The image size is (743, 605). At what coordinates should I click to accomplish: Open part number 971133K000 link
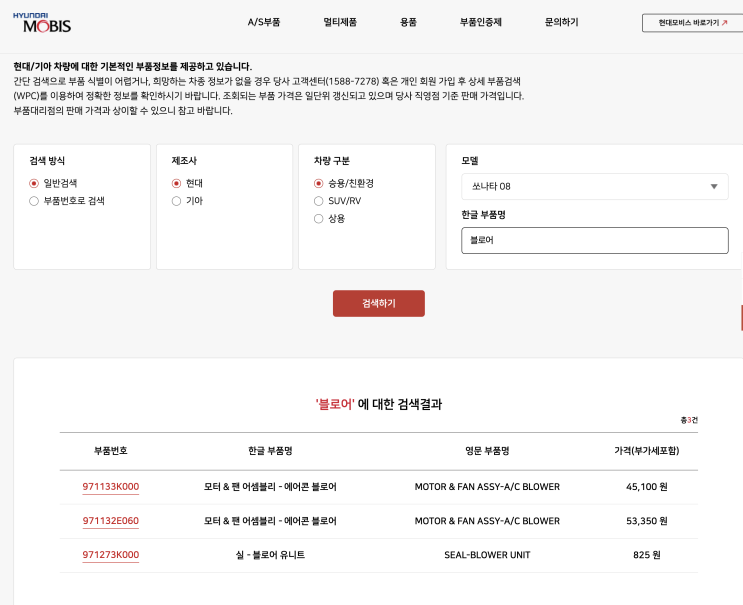click(x=111, y=487)
